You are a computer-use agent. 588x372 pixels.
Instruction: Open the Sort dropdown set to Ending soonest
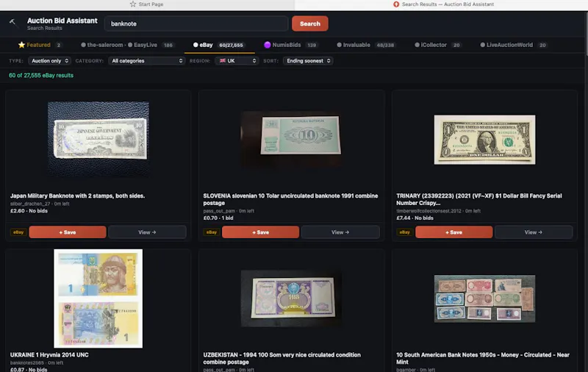pos(308,61)
